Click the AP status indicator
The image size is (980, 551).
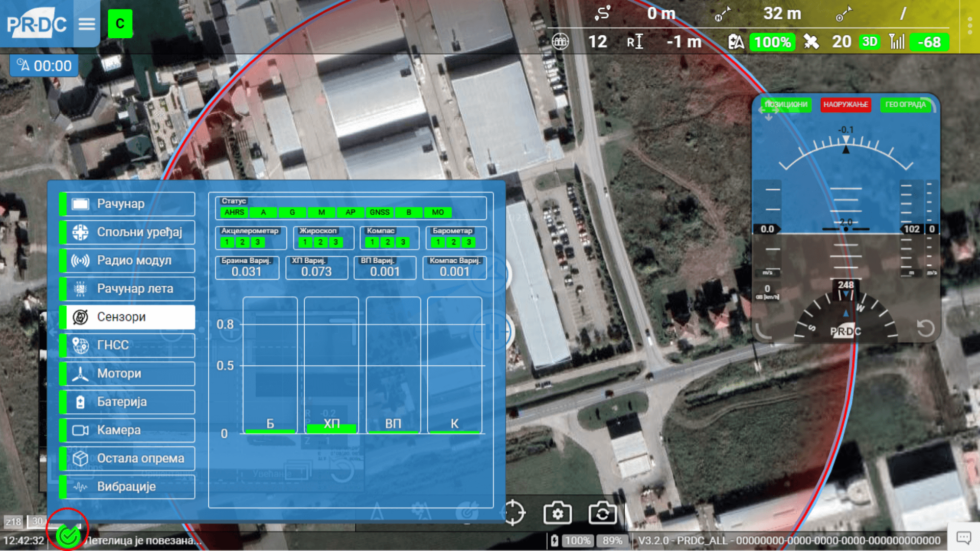(350, 212)
